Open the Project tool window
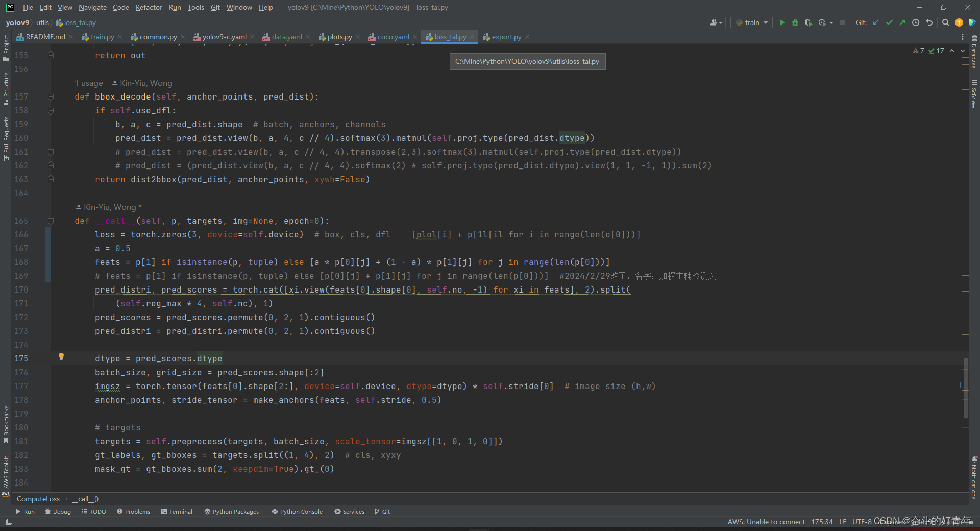980x531 pixels. click(x=6, y=48)
